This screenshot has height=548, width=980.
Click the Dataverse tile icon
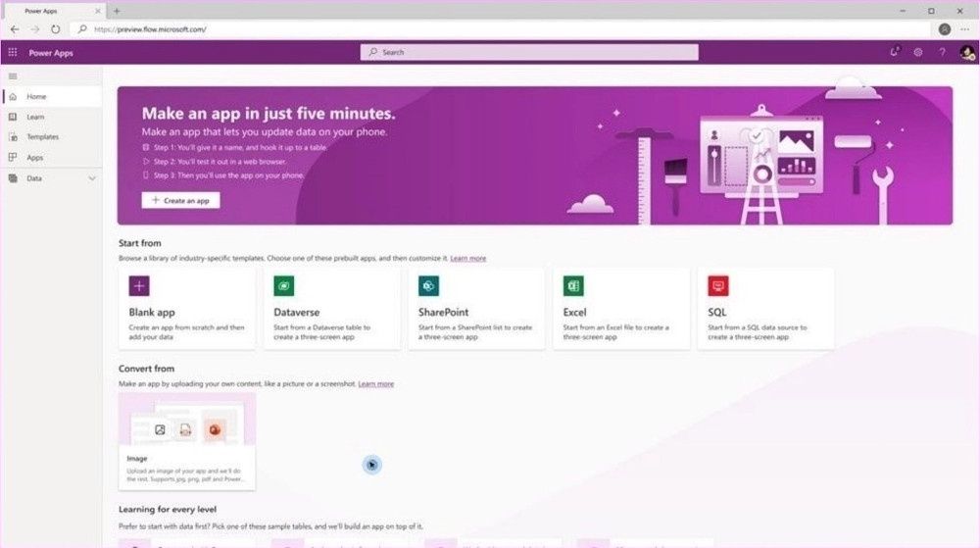point(284,286)
